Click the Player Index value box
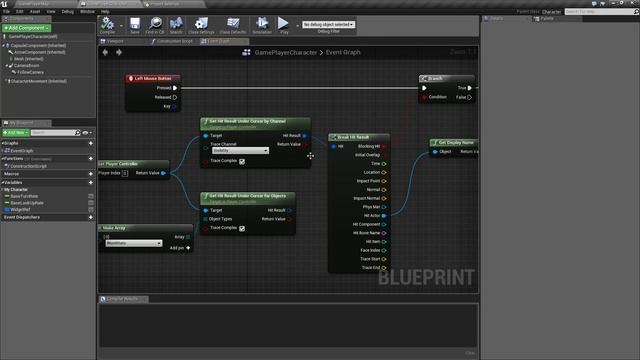The height and width of the screenshot is (360, 640). point(125,173)
